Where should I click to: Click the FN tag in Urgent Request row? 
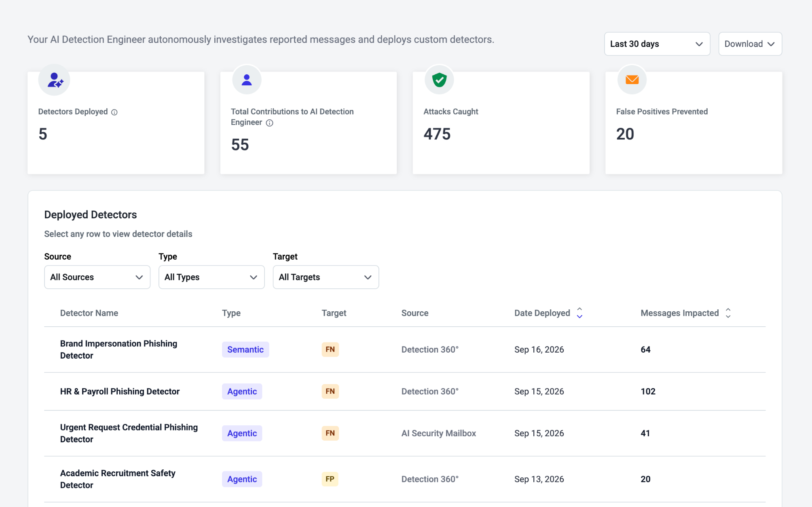pyautogui.click(x=330, y=433)
